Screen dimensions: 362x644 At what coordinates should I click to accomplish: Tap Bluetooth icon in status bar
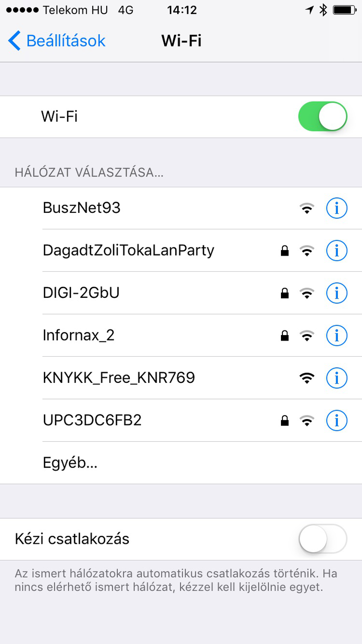(323, 10)
